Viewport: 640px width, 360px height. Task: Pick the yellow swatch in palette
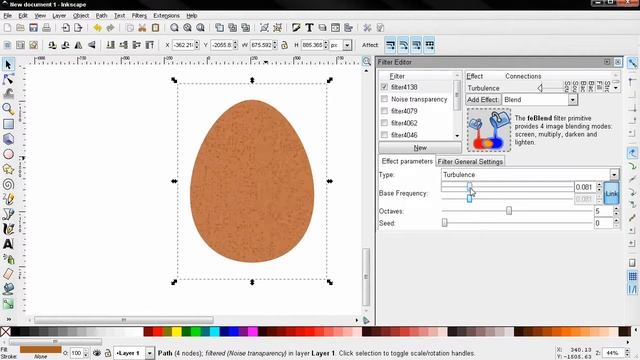click(177, 331)
